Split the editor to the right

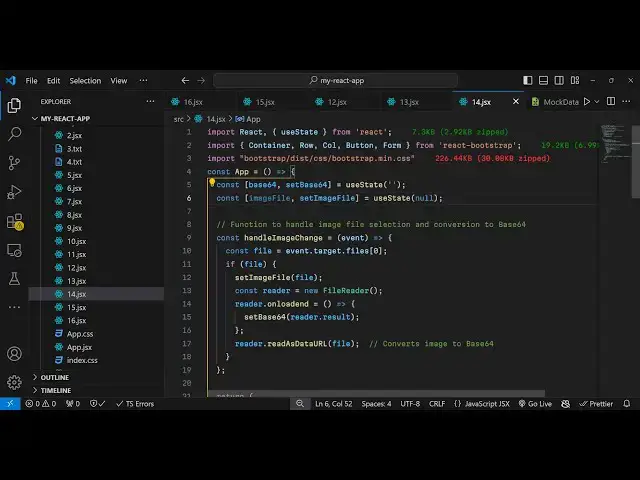[x=611, y=101]
